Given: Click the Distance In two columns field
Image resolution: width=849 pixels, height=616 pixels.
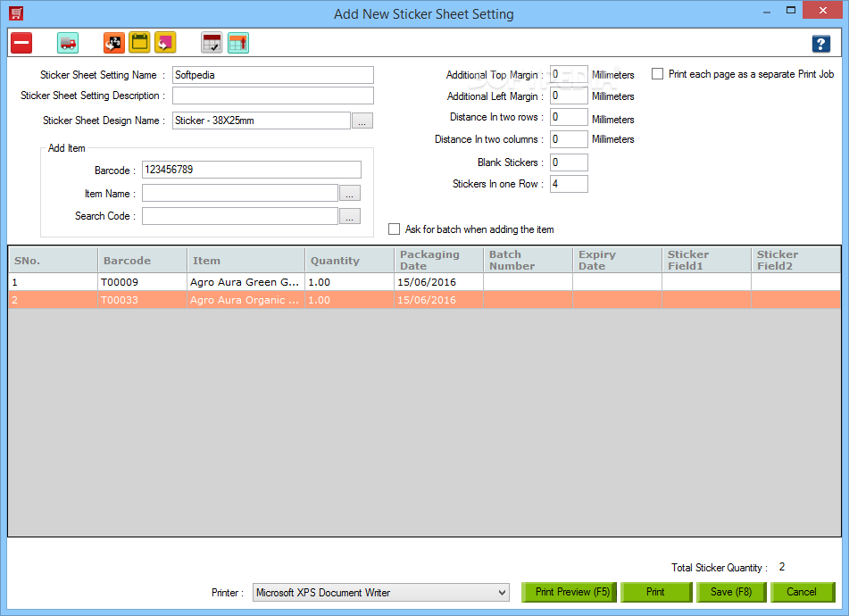Looking at the screenshot, I should (x=569, y=139).
